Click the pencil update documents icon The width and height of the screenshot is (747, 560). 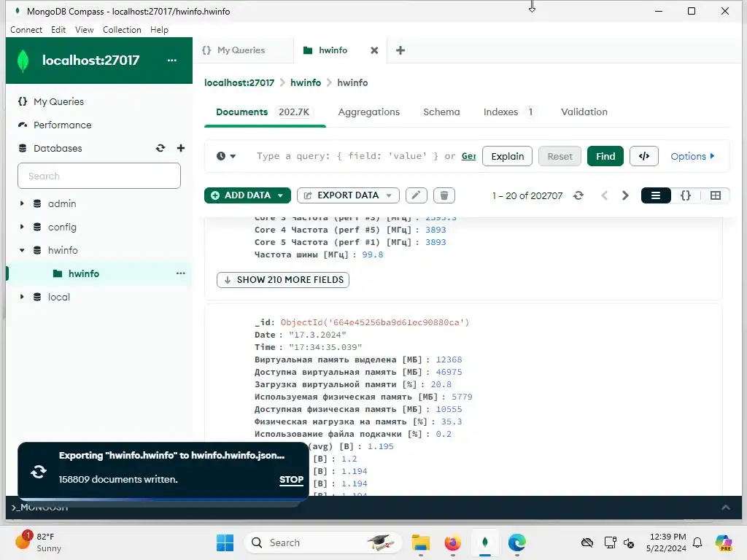(416, 195)
